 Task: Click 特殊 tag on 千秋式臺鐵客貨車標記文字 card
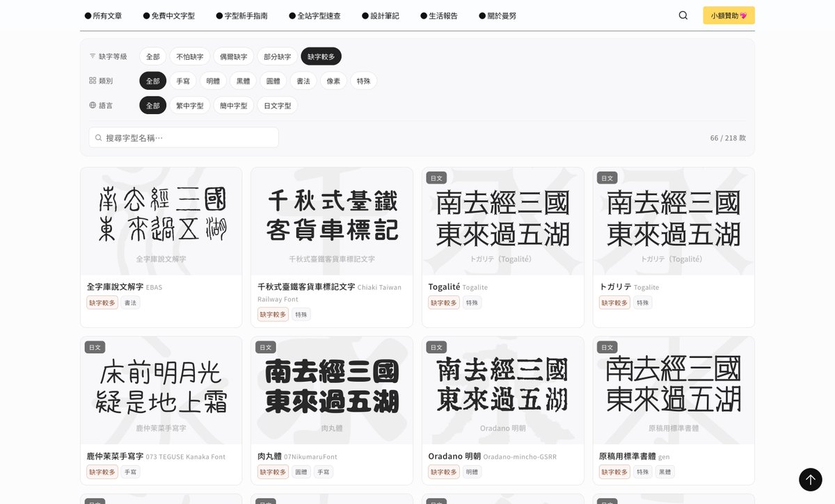(x=301, y=314)
